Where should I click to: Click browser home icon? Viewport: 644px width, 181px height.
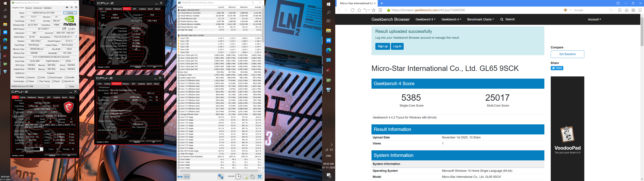359,10
